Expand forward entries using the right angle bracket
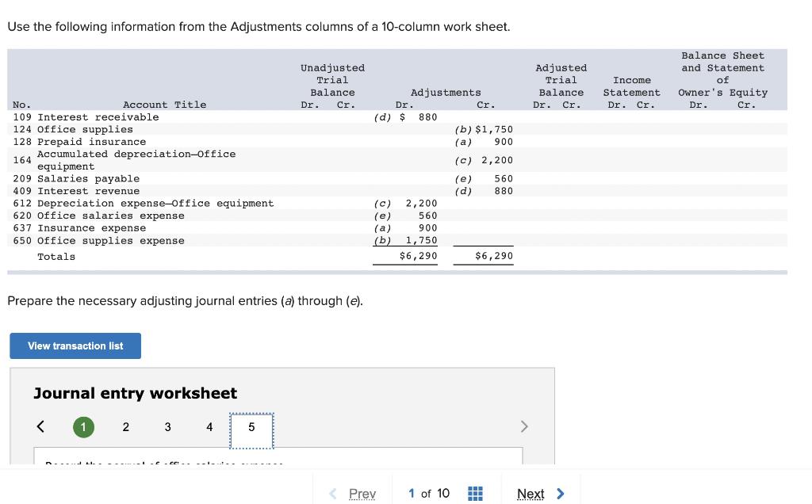 pos(524,426)
